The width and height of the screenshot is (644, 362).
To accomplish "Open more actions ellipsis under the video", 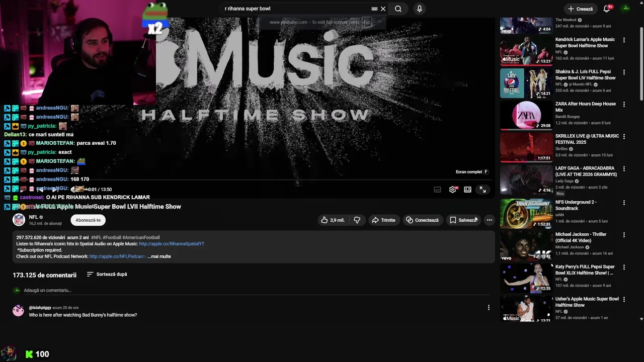I will (x=490, y=220).
